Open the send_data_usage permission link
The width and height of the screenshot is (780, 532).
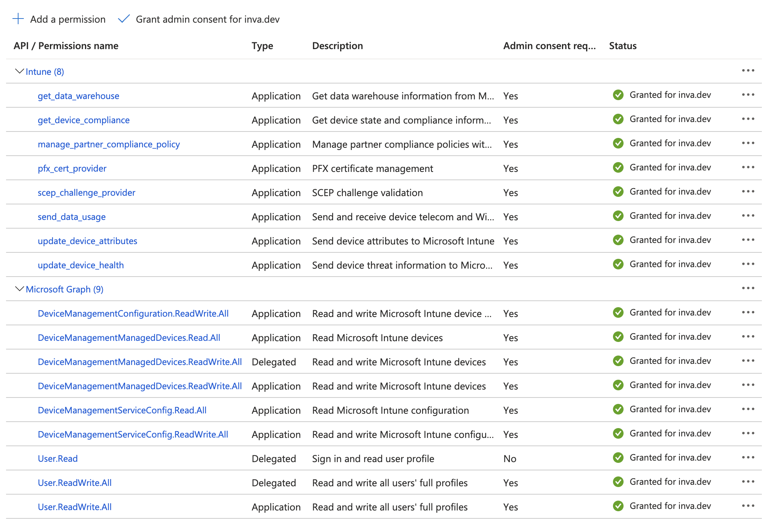pos(71,217)
